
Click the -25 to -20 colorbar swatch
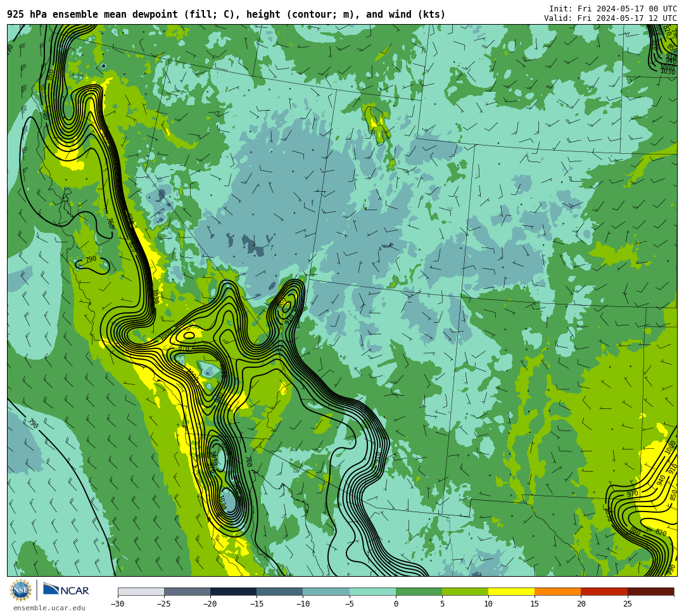click(187, 591)
